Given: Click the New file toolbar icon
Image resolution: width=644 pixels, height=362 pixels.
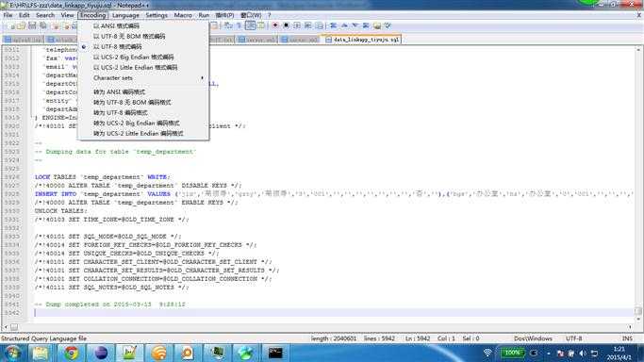Looking at the screenshot, I should coord(11,25).
